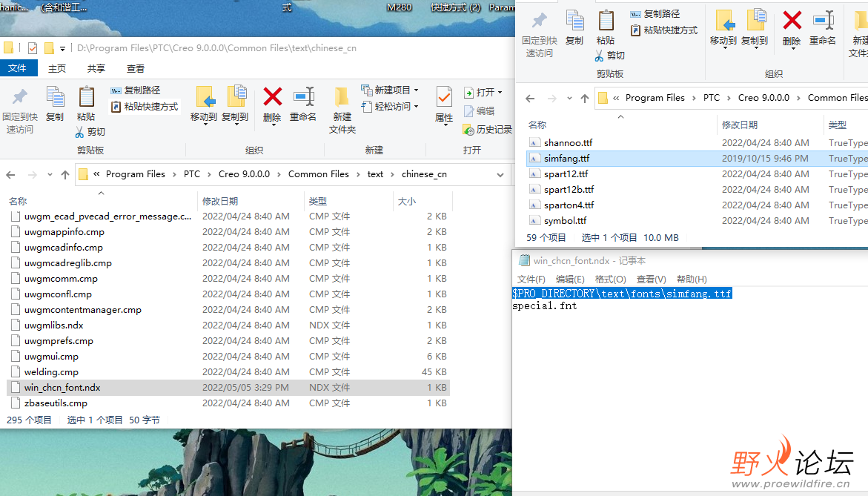
Task: Click 固定到快速访问 pin icon in left window
Action: [x=20, y=97]
